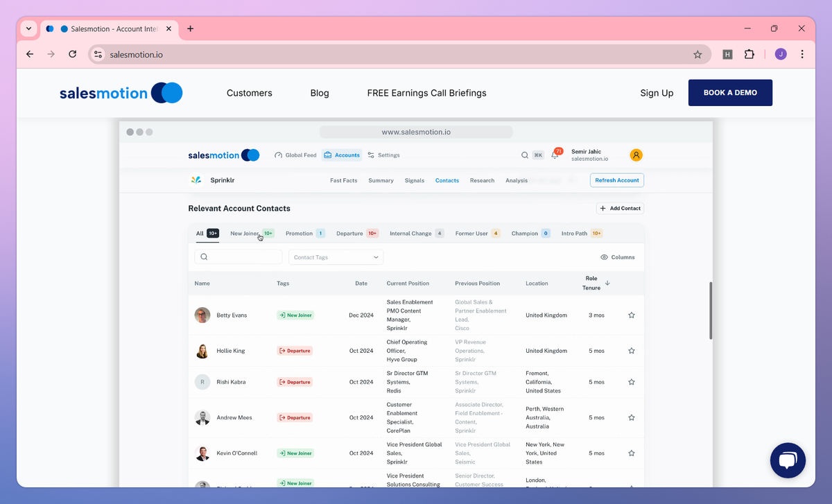Click the Refresh Account button
This screenshot has height=504, width=832.
[617, 180]
